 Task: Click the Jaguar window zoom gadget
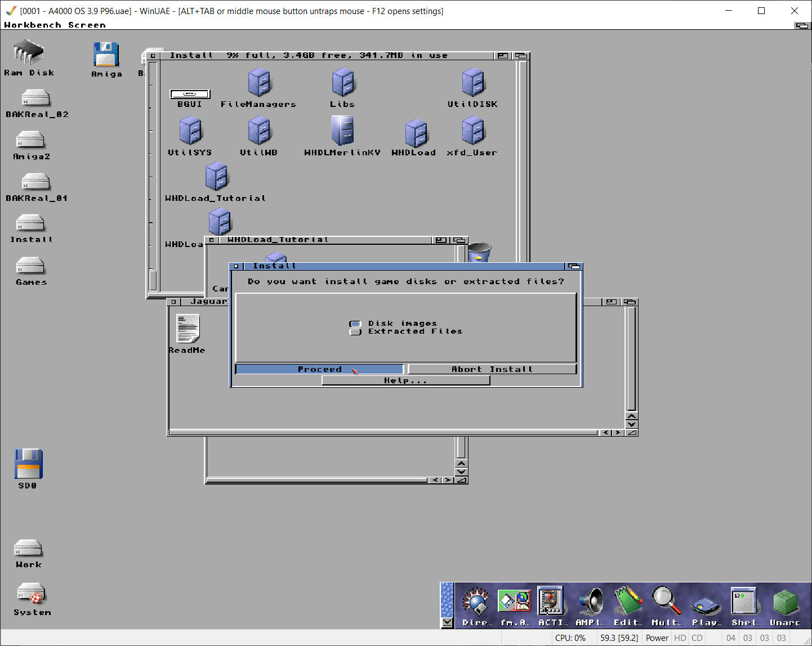click(610, 302)
